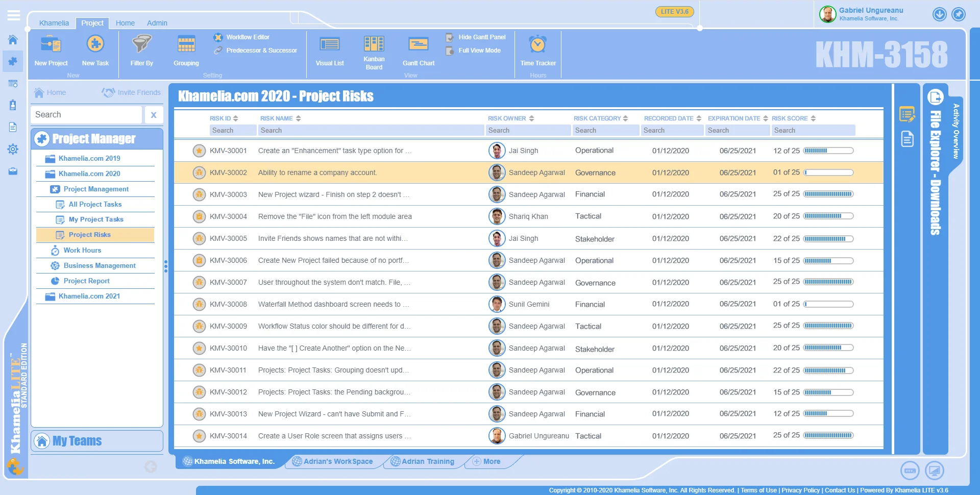Toggle star for KMV-30002
The height and width of the screenshot is (495, 980).
click(x=199, y=173)
